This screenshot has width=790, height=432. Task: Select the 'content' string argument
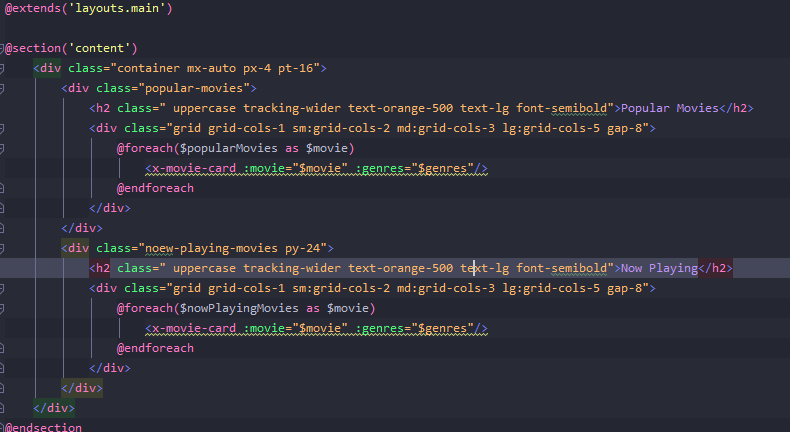coord(99,48)
